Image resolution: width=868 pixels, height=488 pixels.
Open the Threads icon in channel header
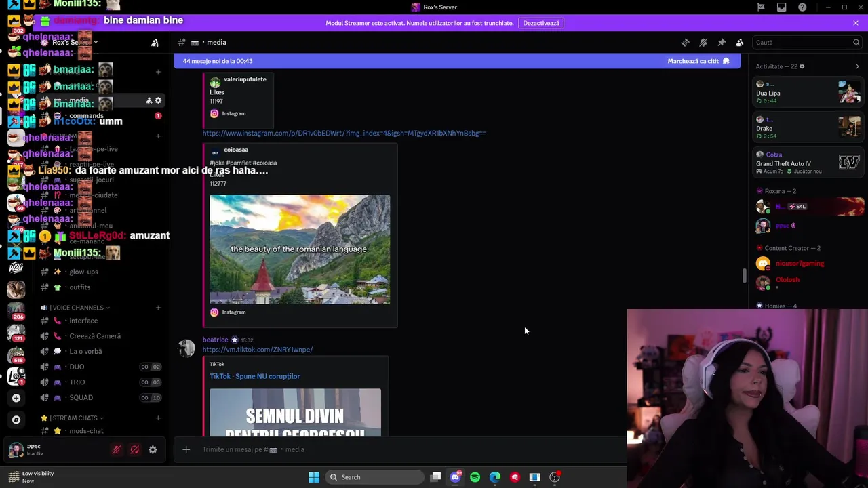tap(685, 42)
